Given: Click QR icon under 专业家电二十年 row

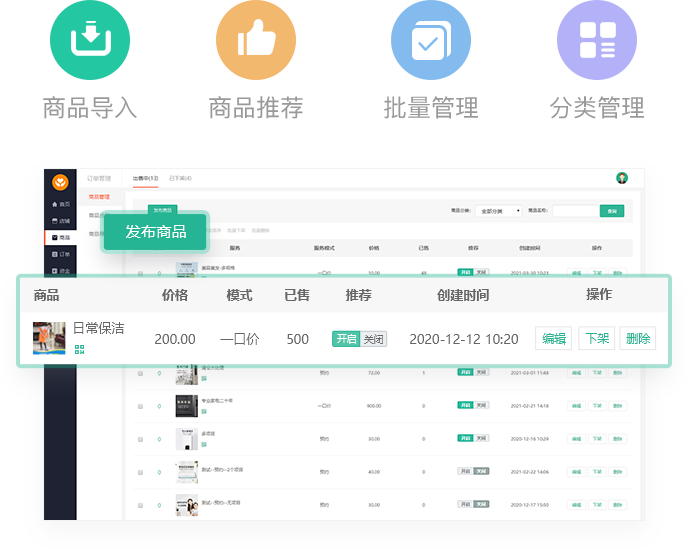Looking at the screenshot, I should (x=204, y=412).
